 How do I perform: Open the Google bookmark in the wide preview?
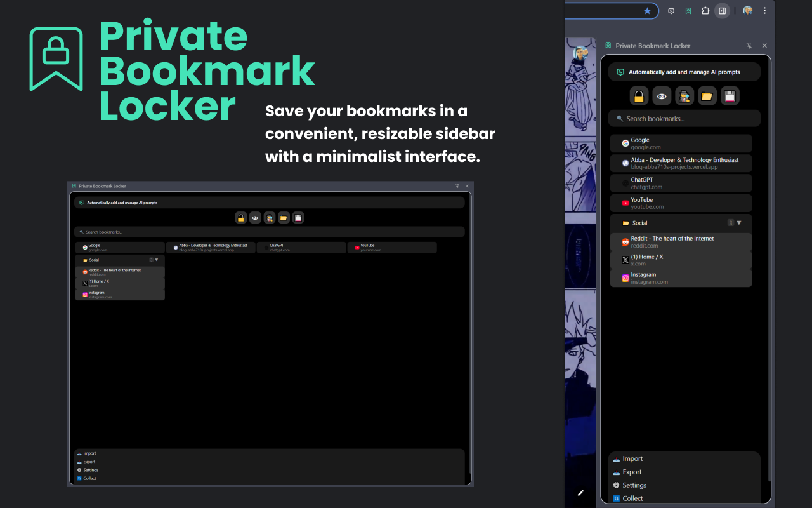pyautogui.click(x=120, y=248)
